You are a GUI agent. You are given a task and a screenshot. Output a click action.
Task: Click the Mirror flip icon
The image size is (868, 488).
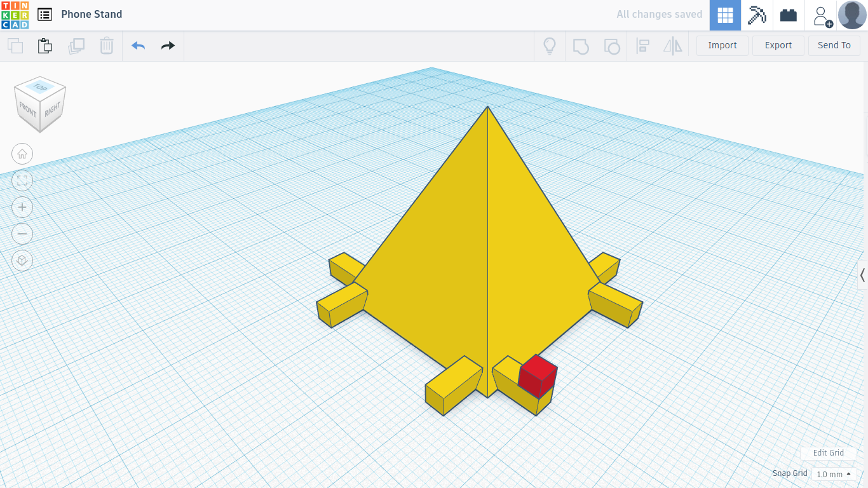(x=672, y=46)
